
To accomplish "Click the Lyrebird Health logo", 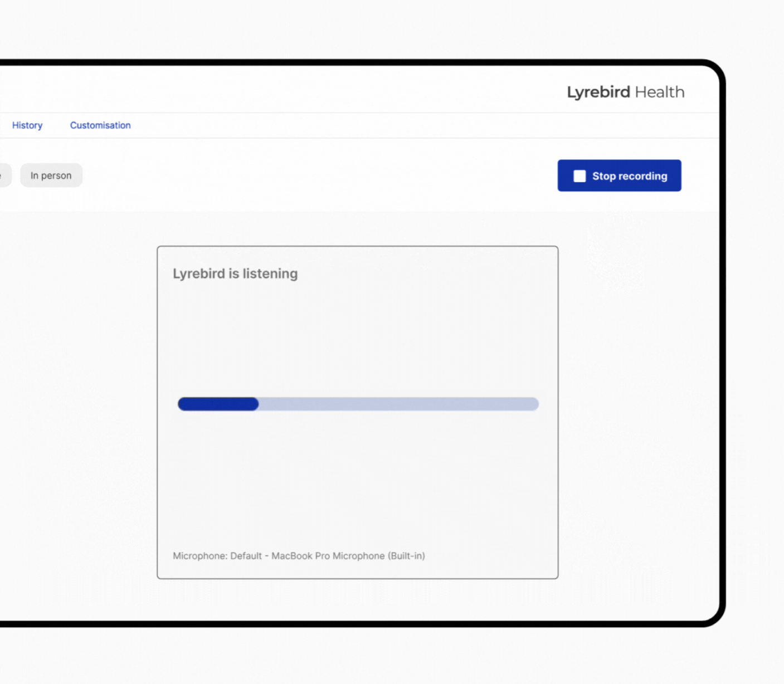I will click(626, 92).
